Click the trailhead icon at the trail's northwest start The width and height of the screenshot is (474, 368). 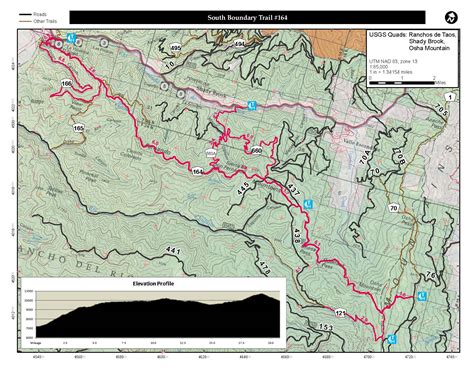tap(71, 38)
